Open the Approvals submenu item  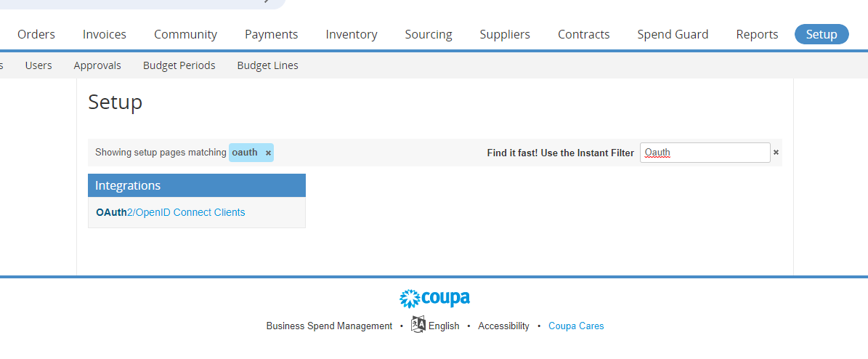pos(97,65)
